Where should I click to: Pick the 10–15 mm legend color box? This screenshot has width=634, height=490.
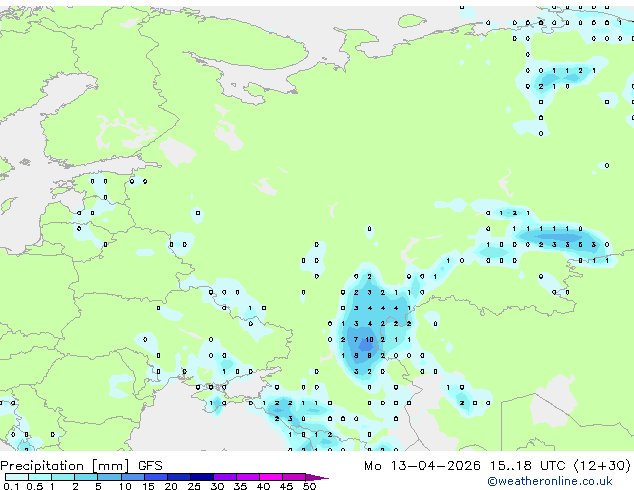(x=133, y=477)
